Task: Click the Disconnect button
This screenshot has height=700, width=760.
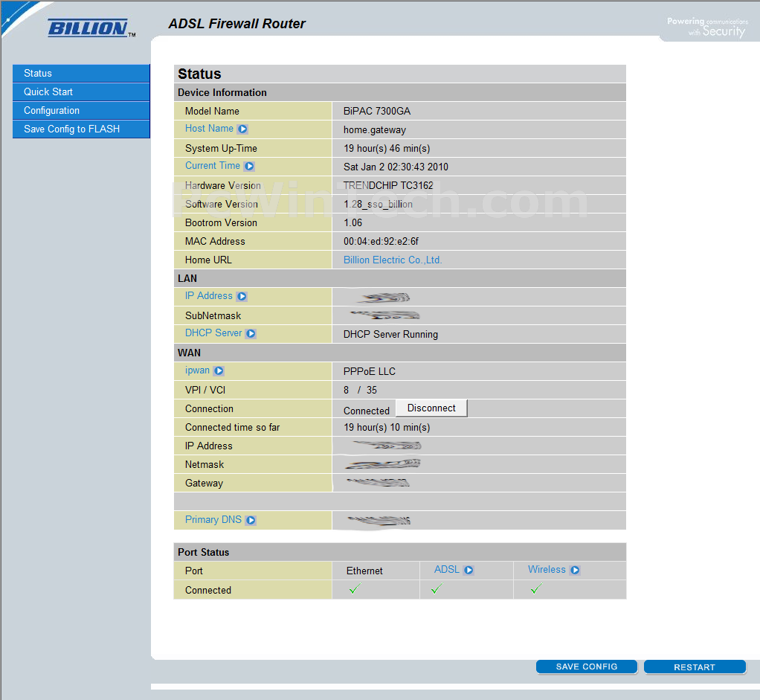Action: (431, 408)
